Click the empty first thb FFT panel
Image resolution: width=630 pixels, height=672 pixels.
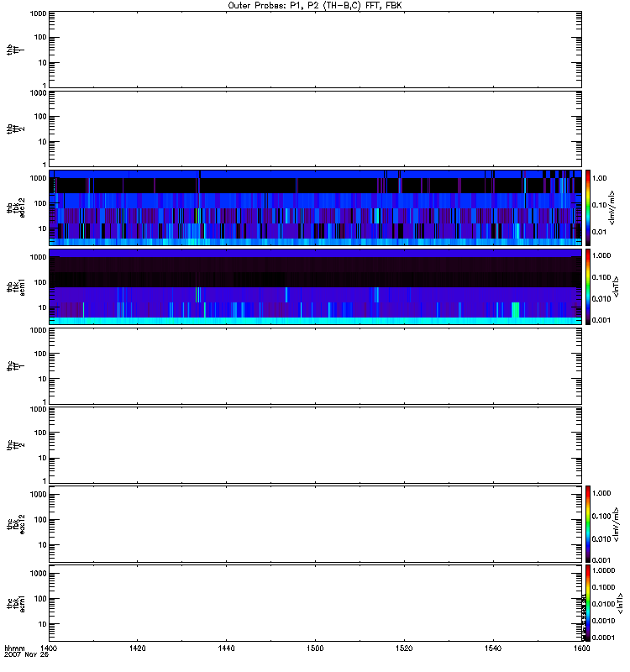(x=314, y=49)
